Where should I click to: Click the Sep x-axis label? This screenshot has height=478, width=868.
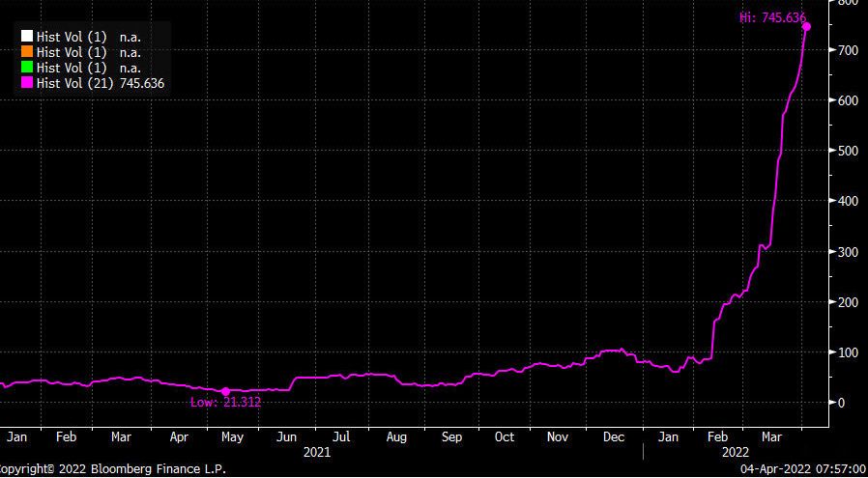point(451,437)
